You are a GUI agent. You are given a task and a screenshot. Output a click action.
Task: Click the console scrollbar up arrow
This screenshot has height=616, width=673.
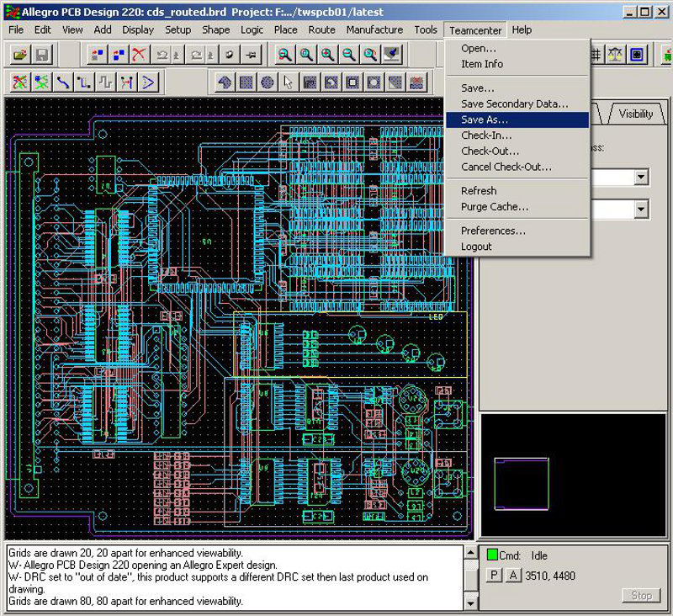click(x=470, y=553)
